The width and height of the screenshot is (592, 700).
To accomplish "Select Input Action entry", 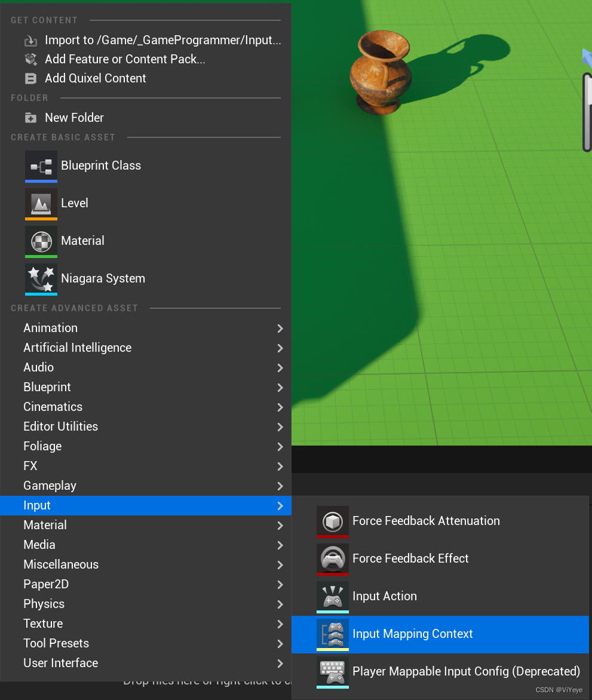I will coord(440,597).
